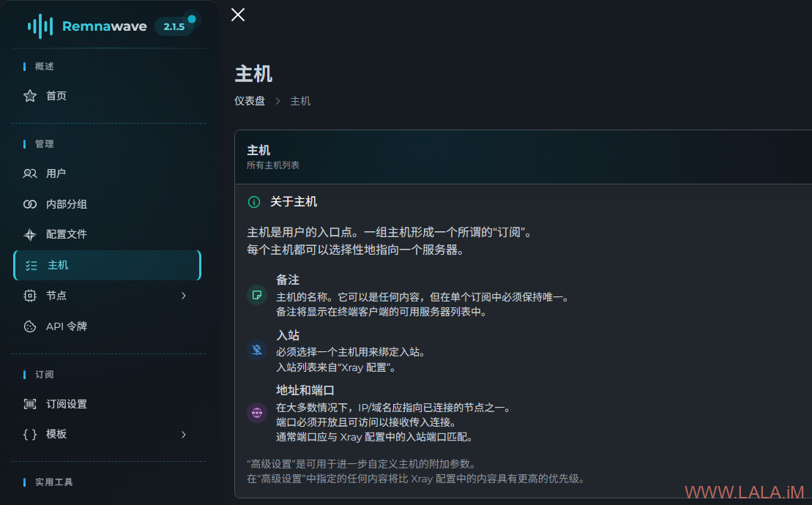
Task: Close the sidebar with the X button
Action: (x=238, y=15)
